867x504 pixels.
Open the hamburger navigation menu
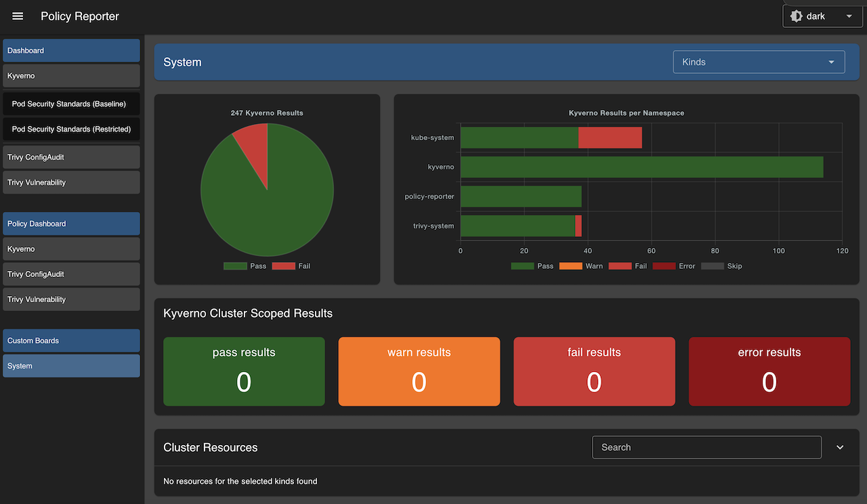tap(18, 16)
